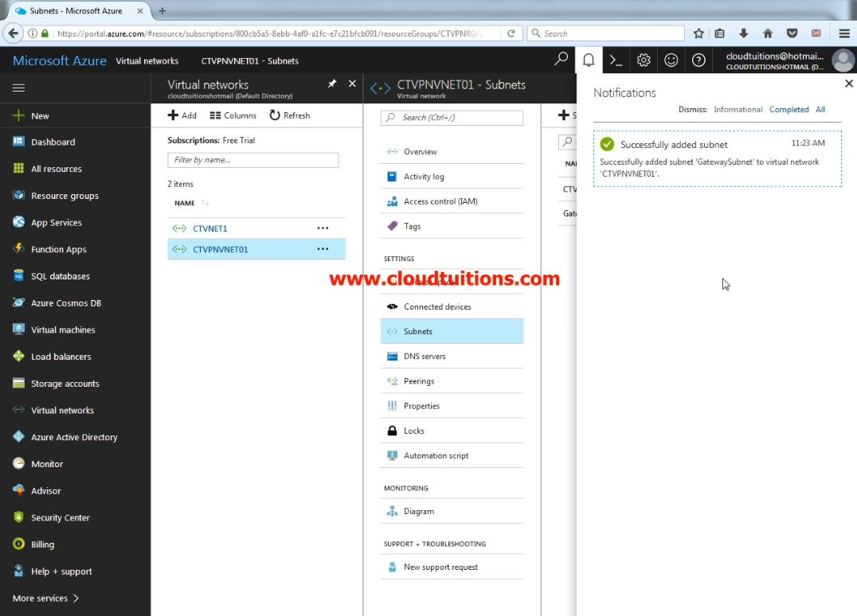Screen dimensions: 857x616
Task: Open the cloudtuitions account menu
Action: pyautogui.click(x=785, y=60)
